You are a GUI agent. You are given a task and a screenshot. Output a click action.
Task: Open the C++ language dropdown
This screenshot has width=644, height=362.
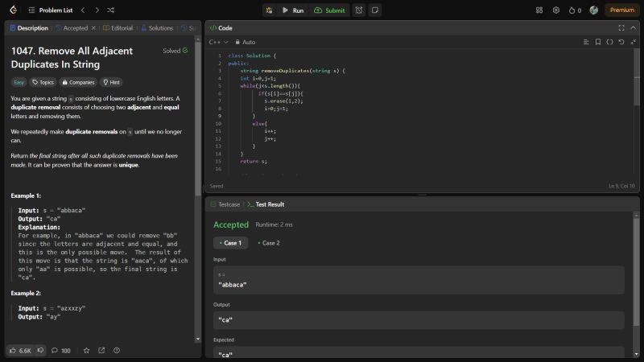pos(218,42)
